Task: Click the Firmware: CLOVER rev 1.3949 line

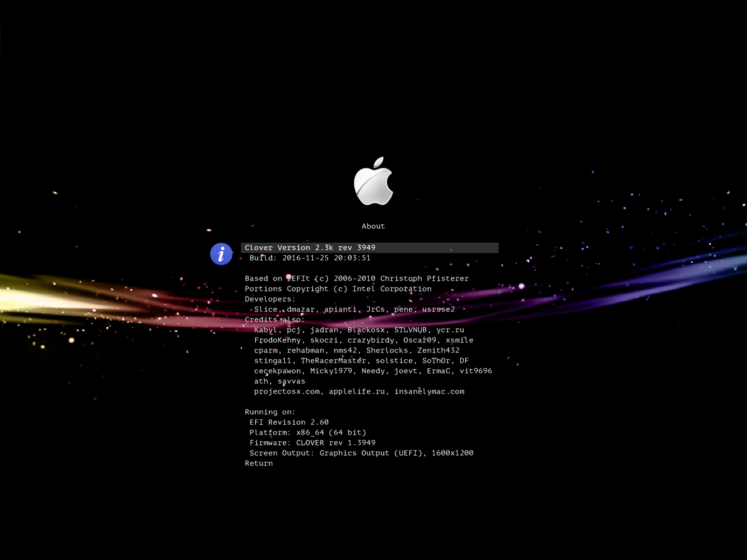Action: click(312, 443)
